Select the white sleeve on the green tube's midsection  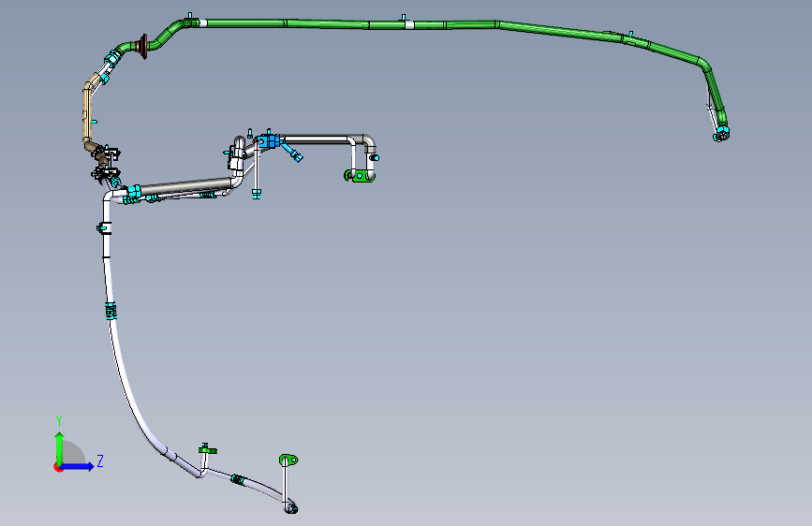pyautogui.click(x=409, y=24)
